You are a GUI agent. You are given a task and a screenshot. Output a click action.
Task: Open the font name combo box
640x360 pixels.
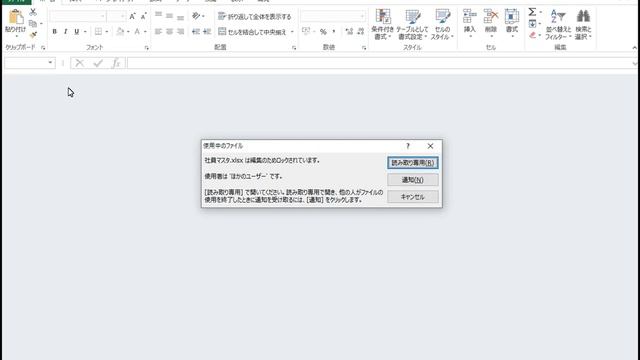(77, 16)
